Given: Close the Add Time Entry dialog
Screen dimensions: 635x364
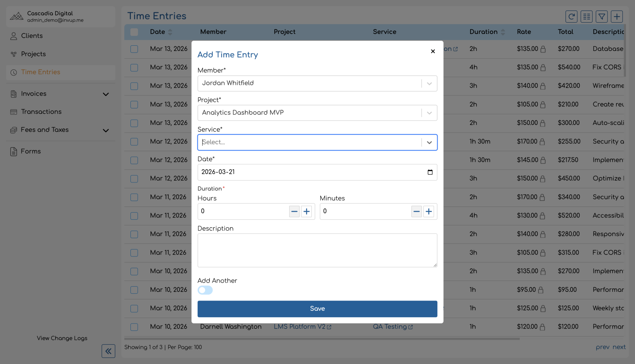Looking at the screenshot, I should pos(433,51).
